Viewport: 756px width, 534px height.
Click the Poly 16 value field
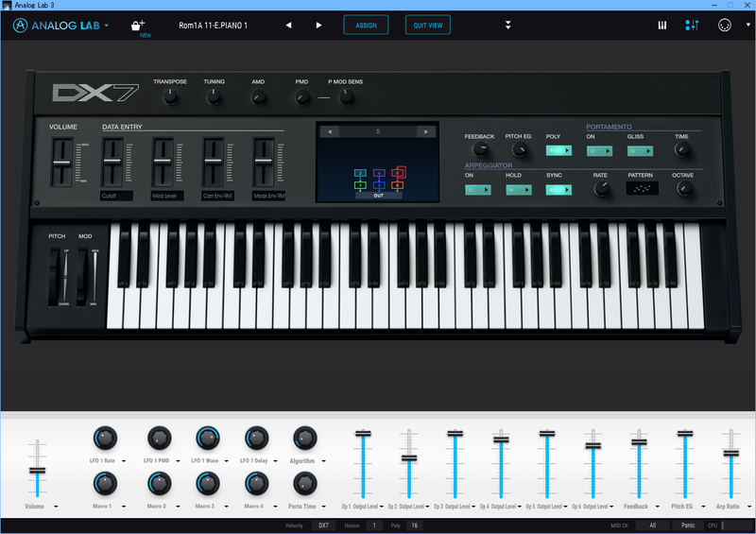tap(414, 525)
